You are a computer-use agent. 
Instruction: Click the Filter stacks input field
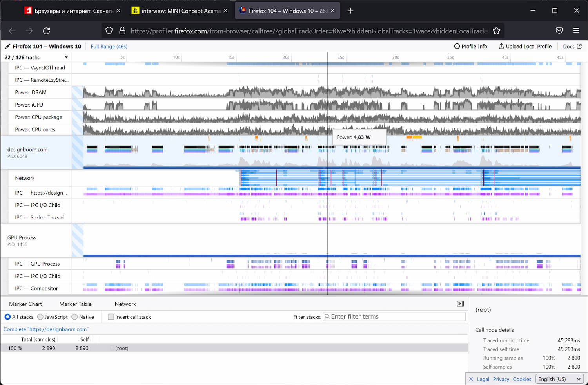397,316
